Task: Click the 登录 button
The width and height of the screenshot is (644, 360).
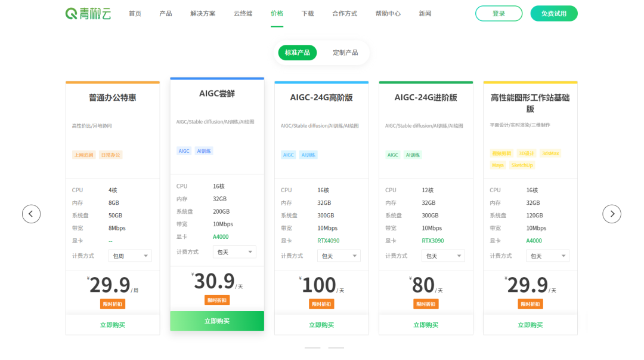Action: (499, 14)
